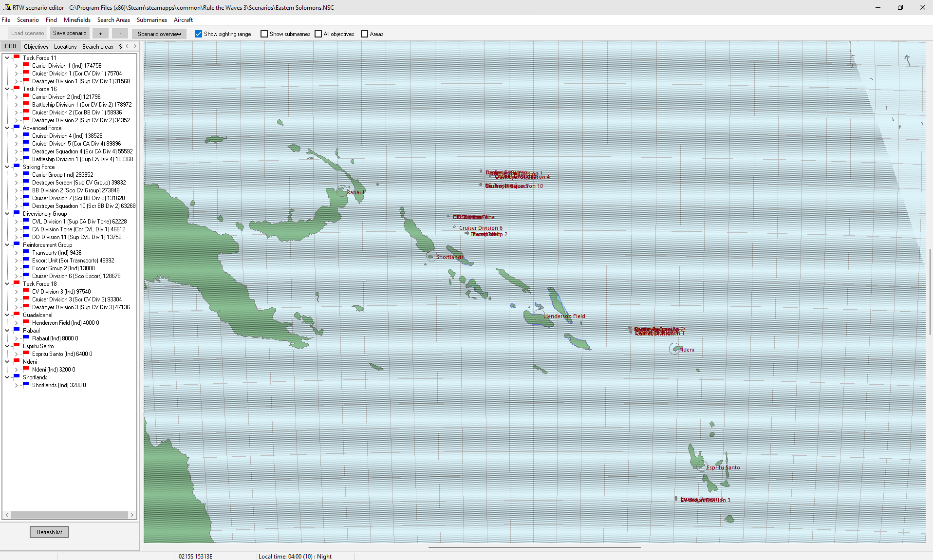Click the red flag icon beside Task Force 11

(x=16, y=57)
